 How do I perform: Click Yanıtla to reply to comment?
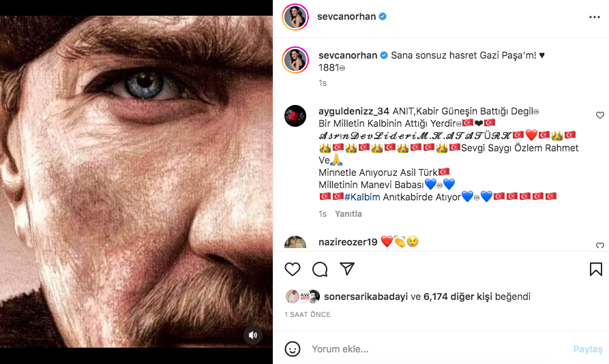point(348,214)
